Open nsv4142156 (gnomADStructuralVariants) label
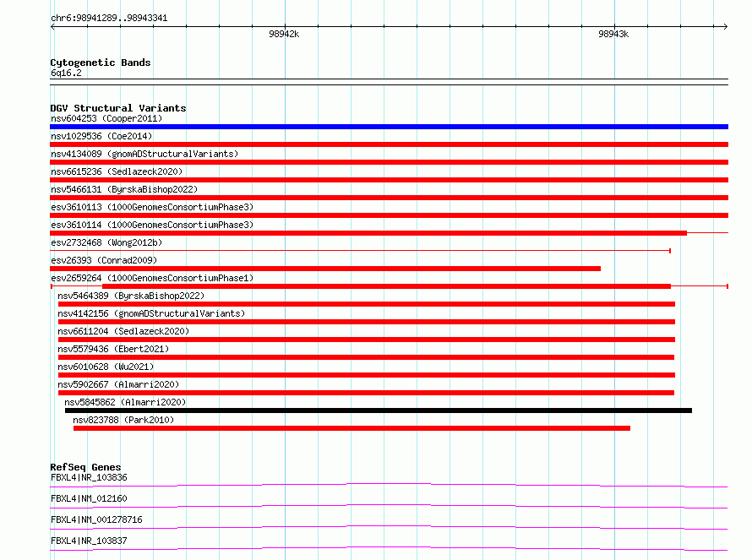Image resolution: width=752 pixels, height=560 pixels. pyautogui.click(x=151, y=313)
